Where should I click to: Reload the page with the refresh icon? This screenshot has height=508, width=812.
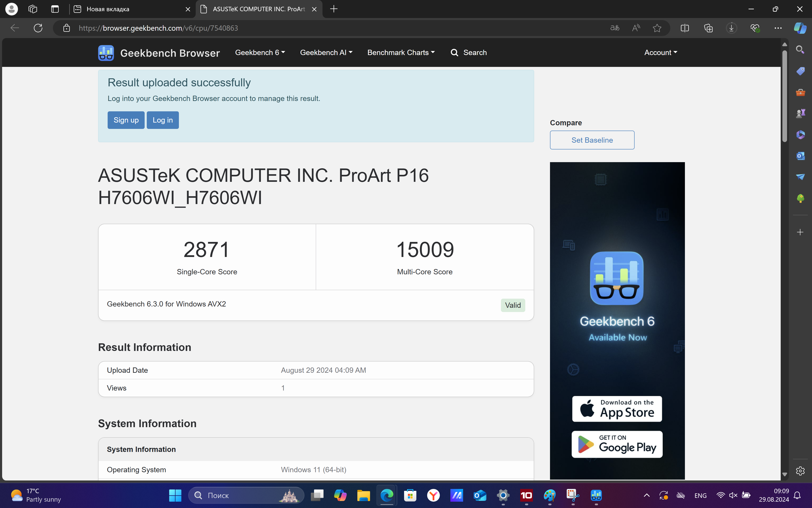(38, 28)
